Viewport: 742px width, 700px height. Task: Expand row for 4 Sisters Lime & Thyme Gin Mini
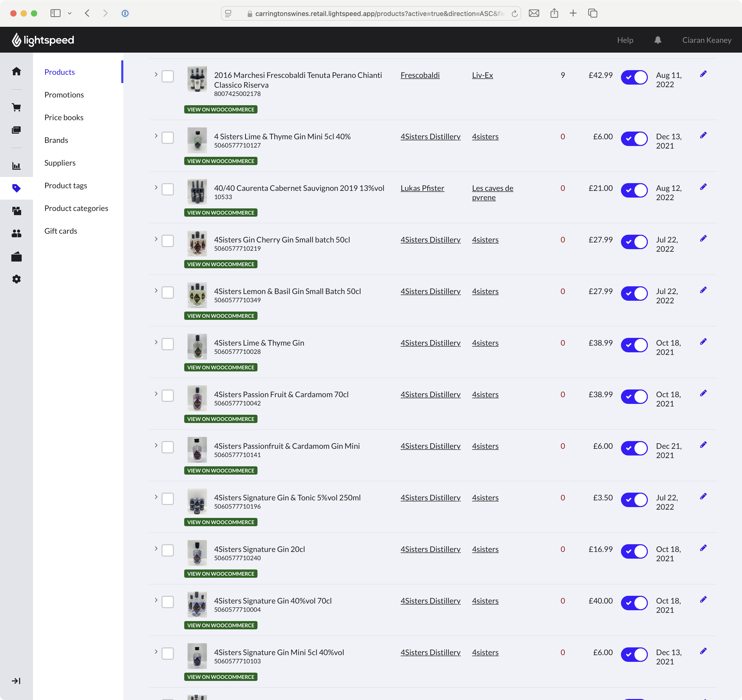[156, 136]
